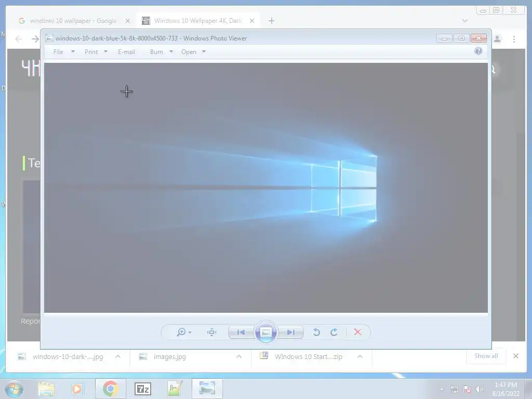
Task: Open the File menu in Photo Viewer
Action: (58, 52)
